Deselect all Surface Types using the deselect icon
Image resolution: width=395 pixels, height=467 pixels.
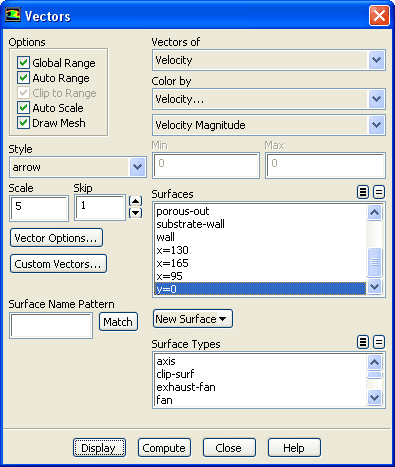tap(379, 342)
